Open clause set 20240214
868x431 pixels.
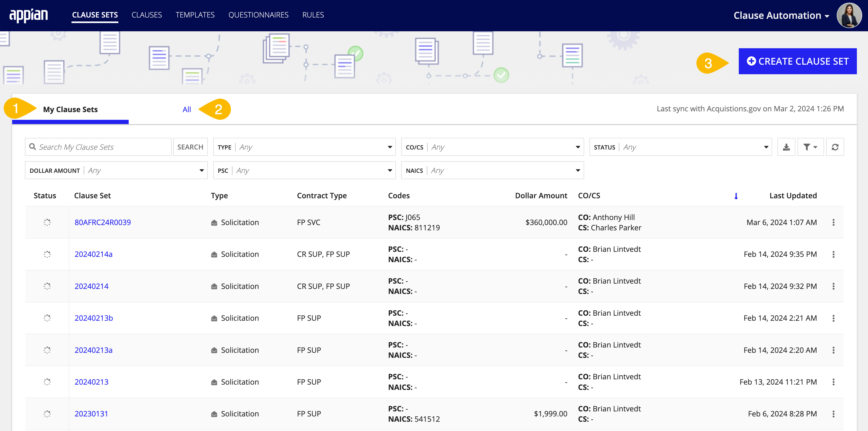click(x=92, y=286)
